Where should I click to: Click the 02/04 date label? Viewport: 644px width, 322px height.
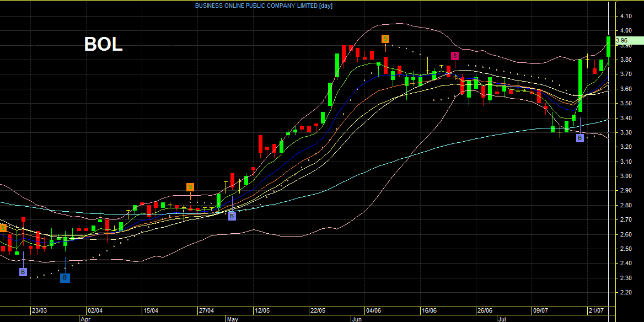pyautogui.click(x=95, y=310)
